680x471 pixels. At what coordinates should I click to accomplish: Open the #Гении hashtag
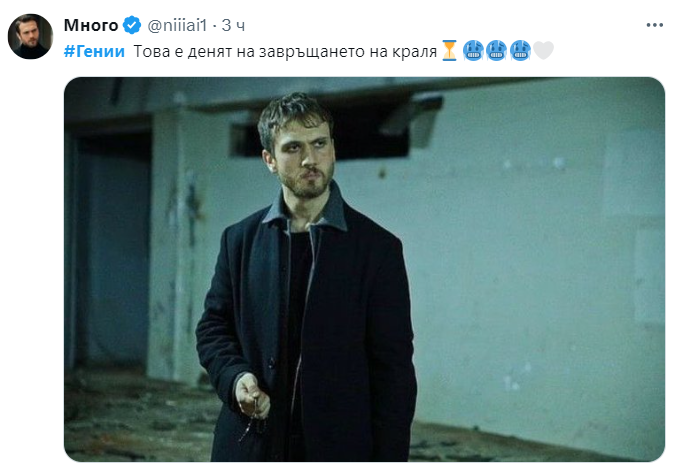pyautogui.click(x=94, y=51)
